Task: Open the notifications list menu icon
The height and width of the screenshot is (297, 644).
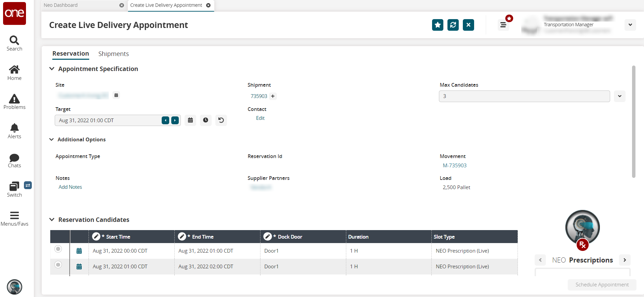Action: point(503,25)
